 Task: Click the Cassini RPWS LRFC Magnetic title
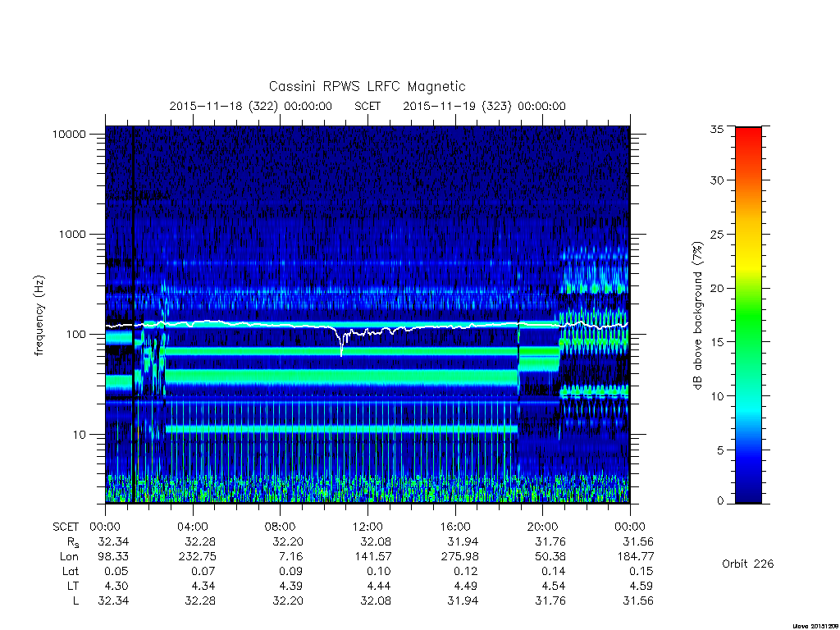367,86
